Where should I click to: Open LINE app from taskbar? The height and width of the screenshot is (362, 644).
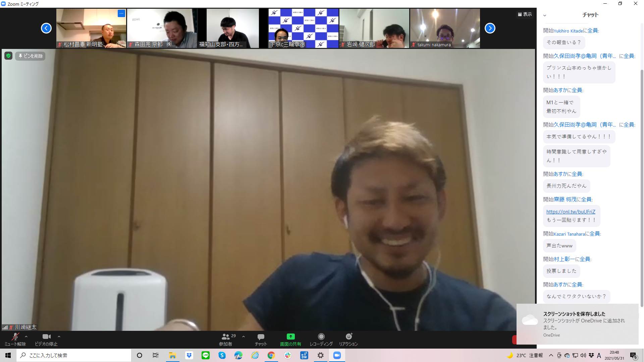(x=206, y=355)
